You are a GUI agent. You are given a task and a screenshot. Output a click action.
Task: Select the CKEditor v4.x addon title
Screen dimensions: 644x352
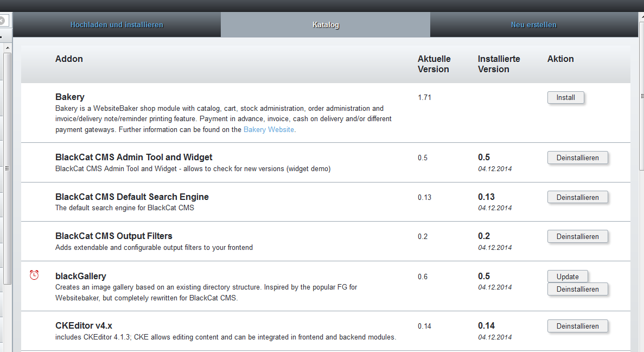(x=84, y=325)
